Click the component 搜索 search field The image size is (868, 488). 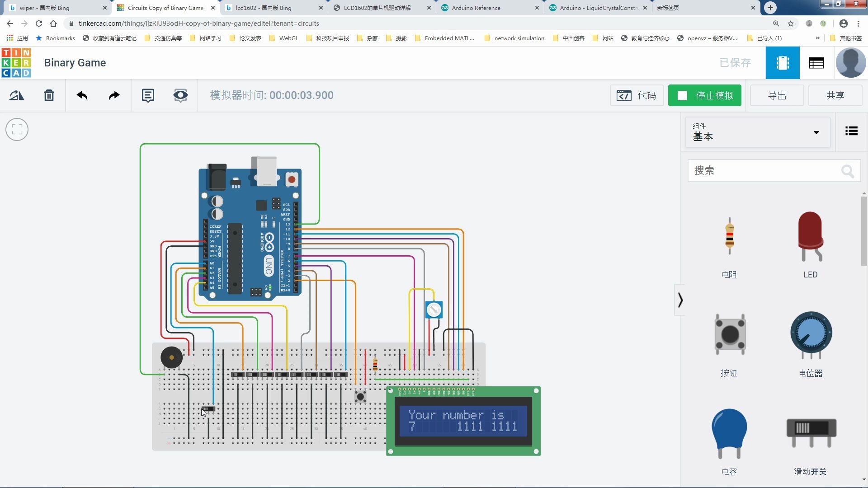pos(764,171)
